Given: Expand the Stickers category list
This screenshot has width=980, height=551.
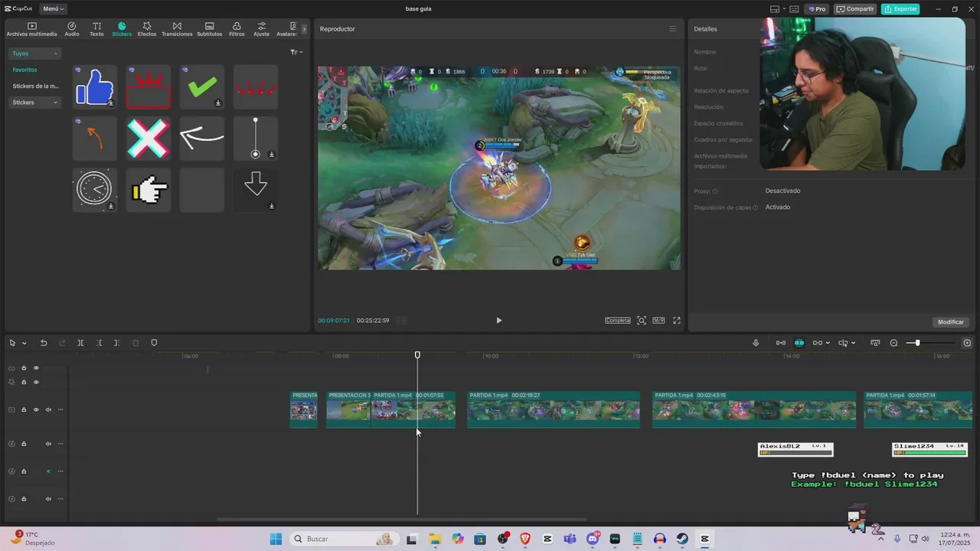Looking at the screenshot, I should coord(35,103).
